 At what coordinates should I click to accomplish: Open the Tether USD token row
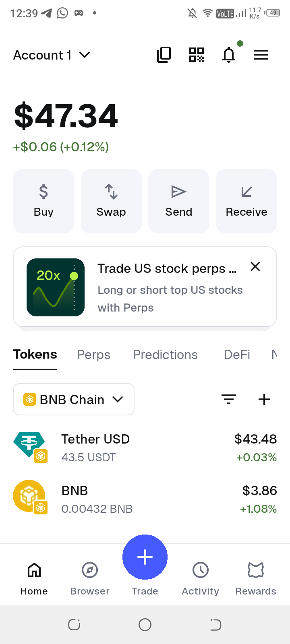[145, 448]
